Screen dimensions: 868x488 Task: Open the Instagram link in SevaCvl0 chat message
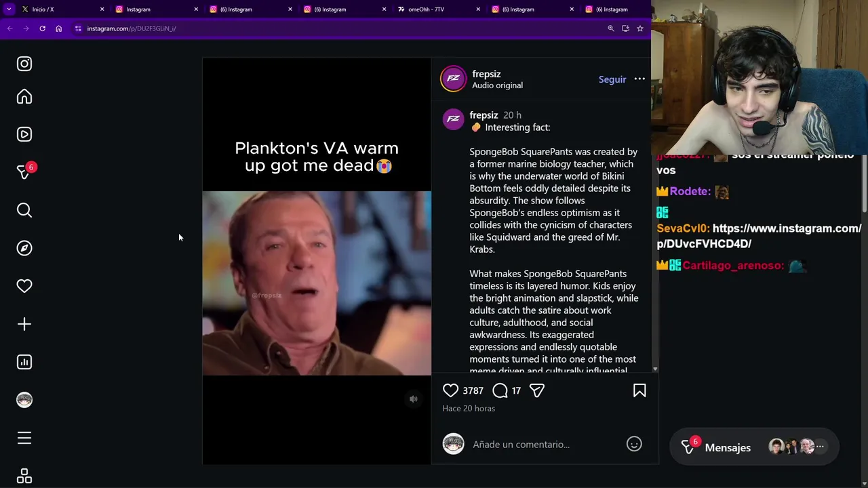tap(759, 236)
